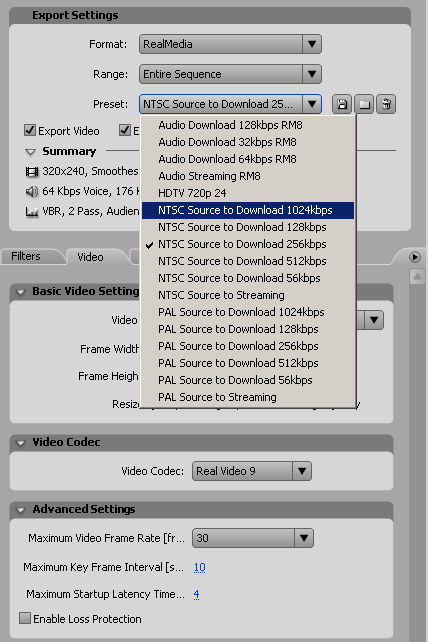Pick PAL Source to Download 512kbps

point(248,363)
